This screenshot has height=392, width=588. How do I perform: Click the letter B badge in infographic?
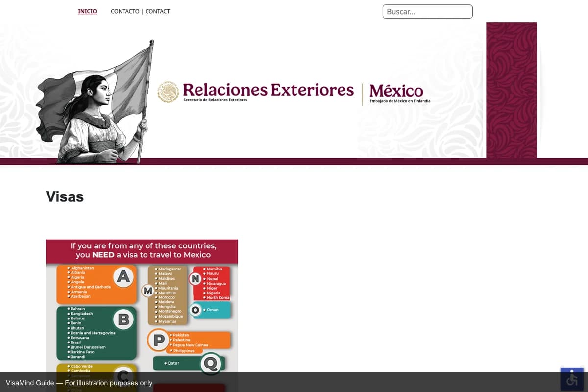123,319
